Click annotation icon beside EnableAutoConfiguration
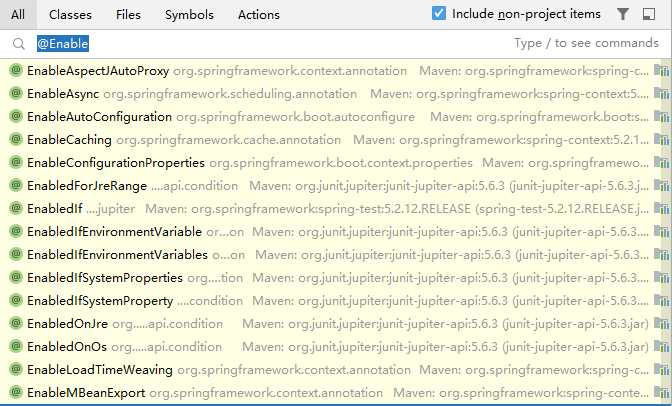Image resolution: width=672 pixels, height=406 pixels. click(x=16, y=116)
